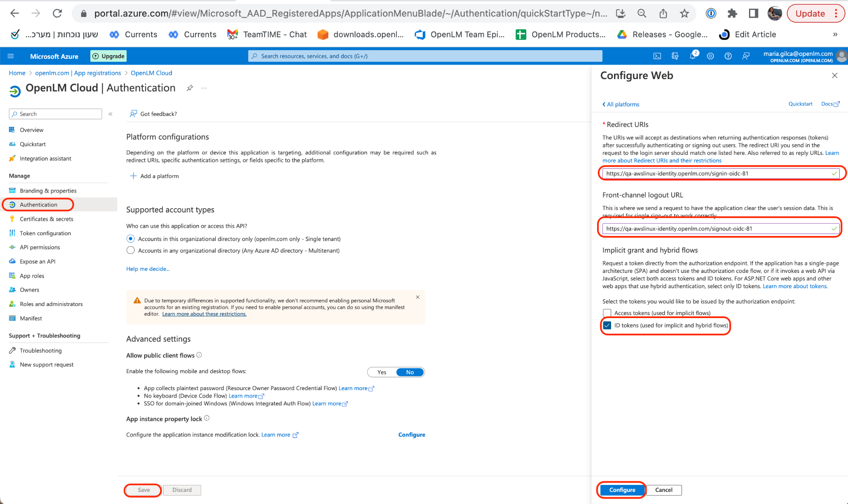Click Add a platform
848x504 pixels.
tap(154, 176)
